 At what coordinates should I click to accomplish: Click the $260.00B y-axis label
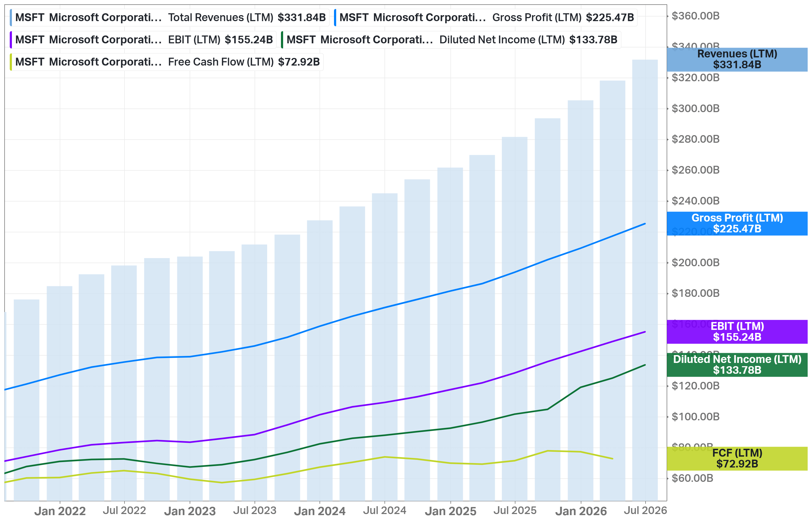coord(696,170)
